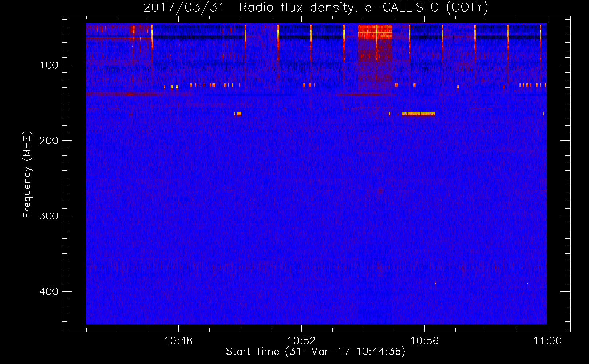This screenshot has height=364, width=589.
Task: Click the plot title 'Radio flux density, e-CALLISTO (OOTY)'
Action: pyautogui.click(x=363, y=8)
